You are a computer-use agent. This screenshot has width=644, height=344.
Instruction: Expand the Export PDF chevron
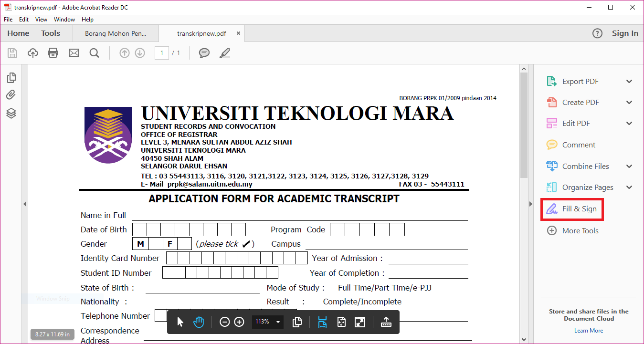[629, 81]
